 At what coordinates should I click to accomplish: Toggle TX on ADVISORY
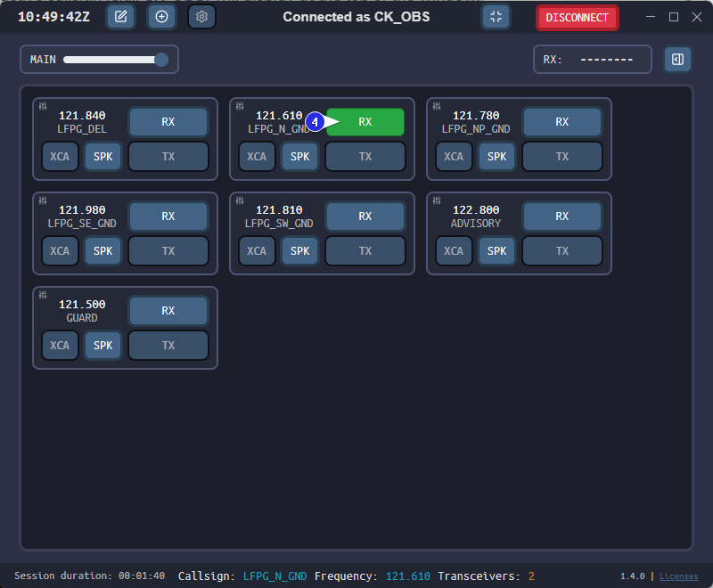pos(562,251)
